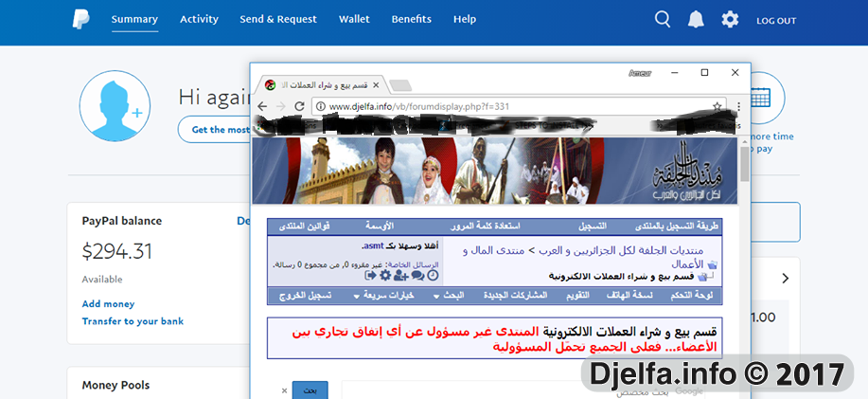
Task: Click طريقة التسجيل بالمنتدى link
Action: click(x=676, y=227)
